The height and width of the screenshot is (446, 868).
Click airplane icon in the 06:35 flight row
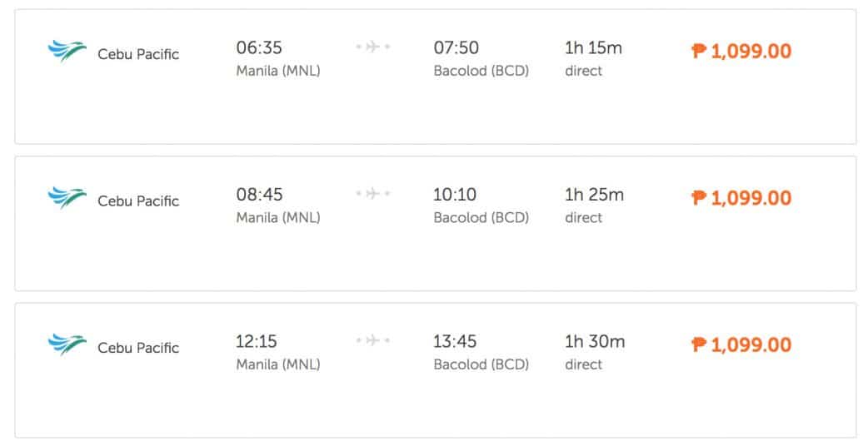373,47
